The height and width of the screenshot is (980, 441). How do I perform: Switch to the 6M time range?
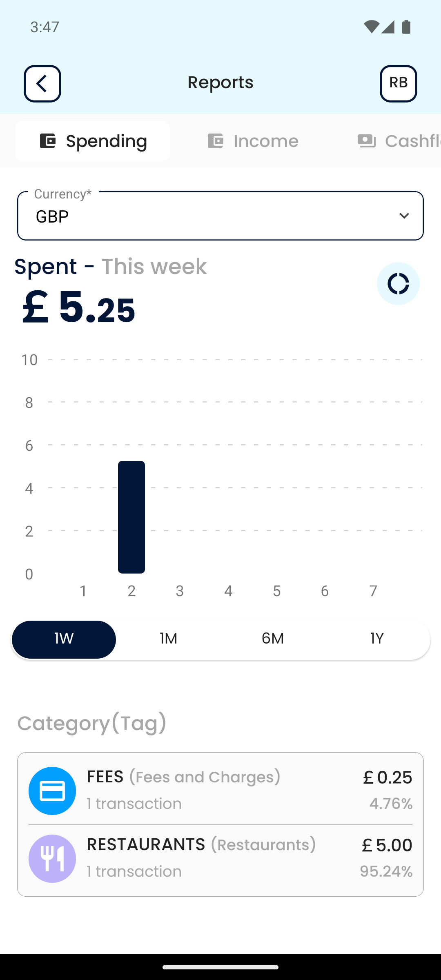(273, 639)
